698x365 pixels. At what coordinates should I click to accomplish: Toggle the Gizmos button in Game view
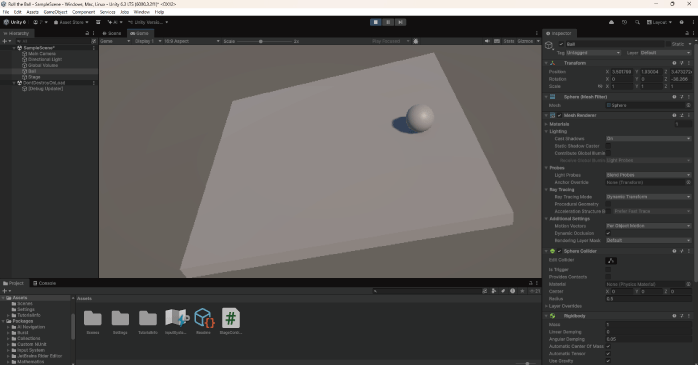click(x=525, y=41)
